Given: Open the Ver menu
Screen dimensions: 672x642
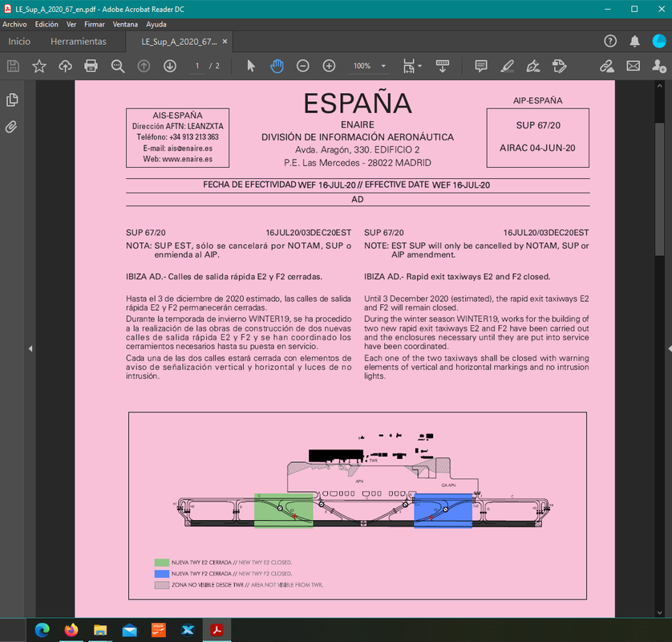Looking at the screenshot, I should click(x=71, y=24).
